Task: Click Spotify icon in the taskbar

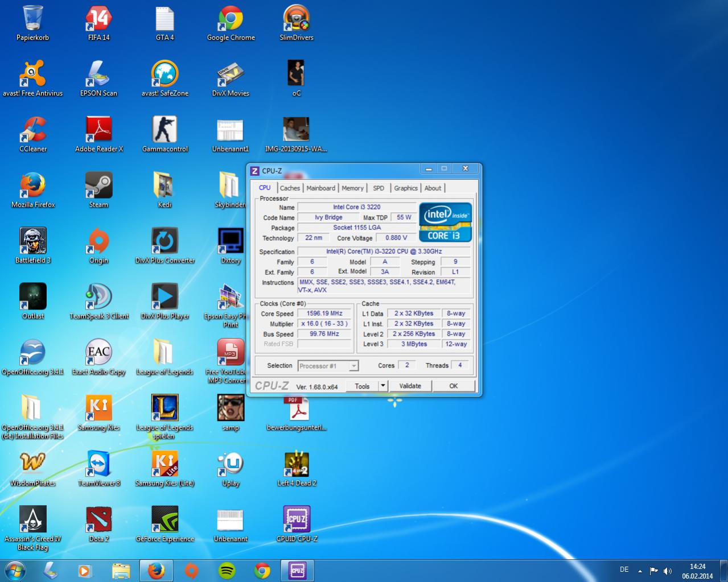Action: click(x=227, y=571)
